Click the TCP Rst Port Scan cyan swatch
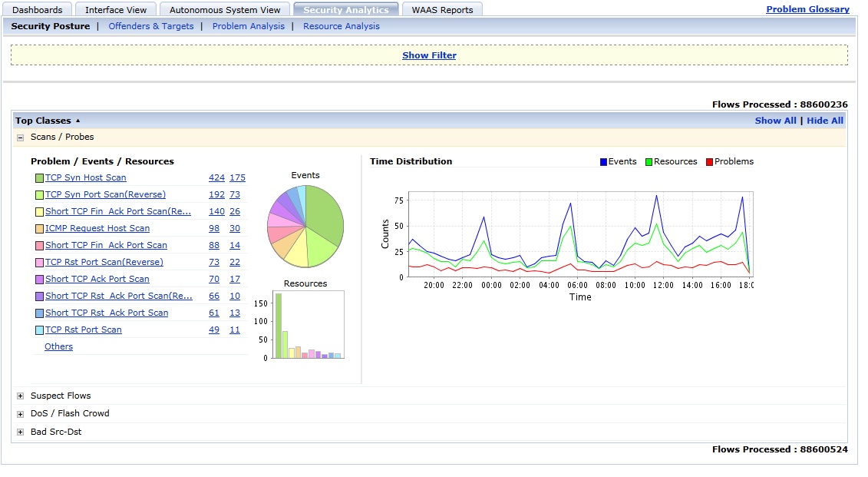 39,330
